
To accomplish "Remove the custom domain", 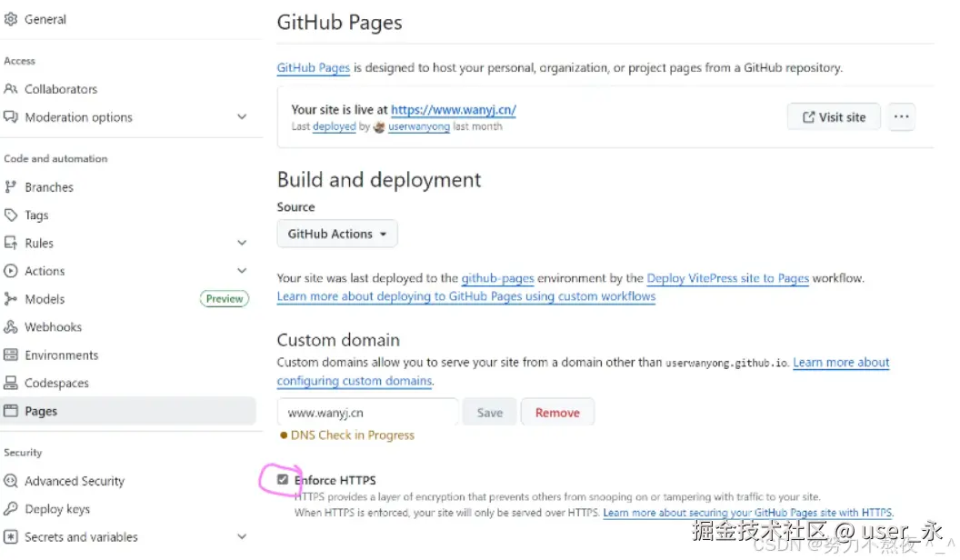I will 557,413.
